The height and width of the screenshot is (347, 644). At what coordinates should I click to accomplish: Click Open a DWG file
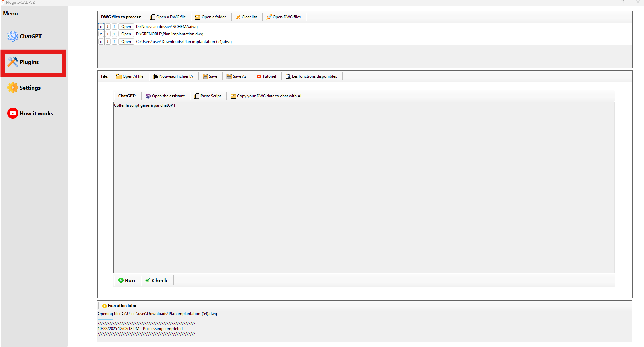[168, 17]
